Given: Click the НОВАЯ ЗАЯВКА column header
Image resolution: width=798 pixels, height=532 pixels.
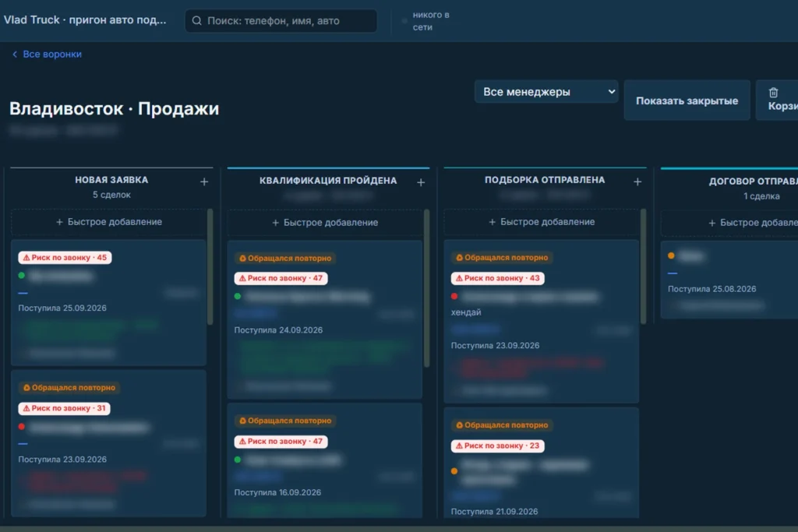Looking at the screenshot, I should click(111, 179).
